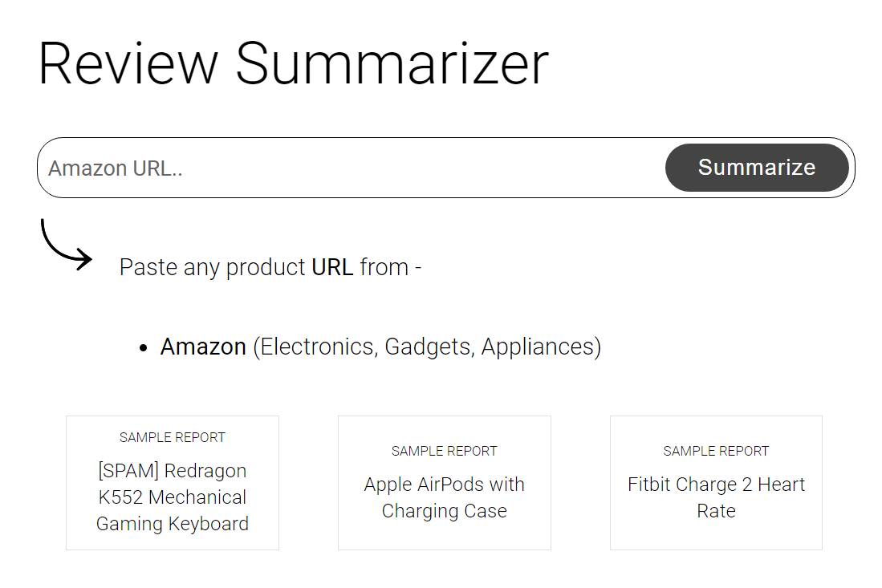Viewport: 882px width, 588px height.
Task: Click the bullet point before Amazon
Action: coord(144,348)
